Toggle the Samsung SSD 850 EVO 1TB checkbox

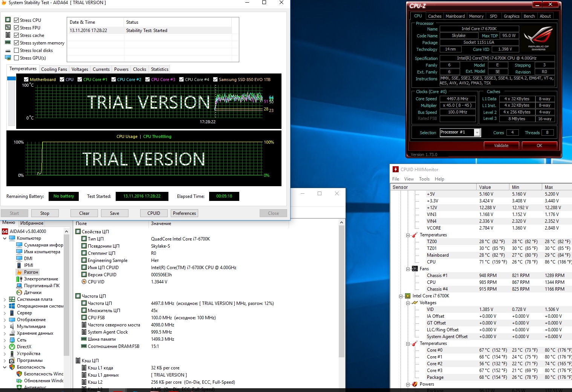215,80
